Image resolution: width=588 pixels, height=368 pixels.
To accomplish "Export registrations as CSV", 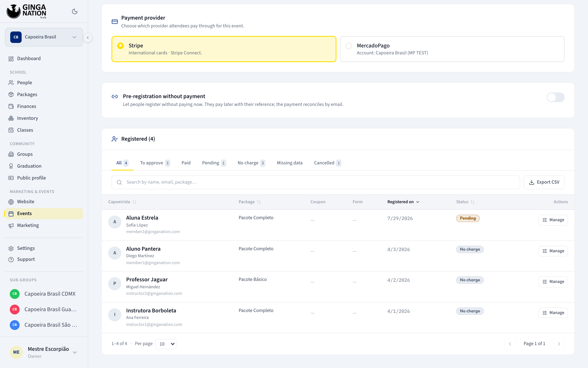I will tap(544, 182).
